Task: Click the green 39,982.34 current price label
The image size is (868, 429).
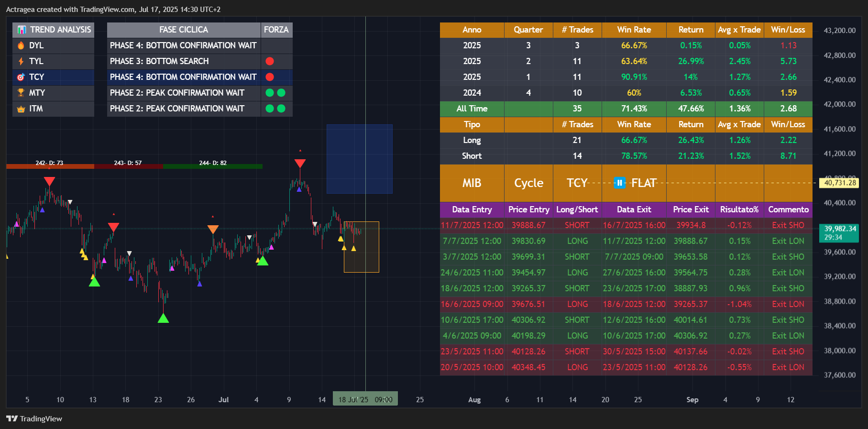Action: (839, 232)
